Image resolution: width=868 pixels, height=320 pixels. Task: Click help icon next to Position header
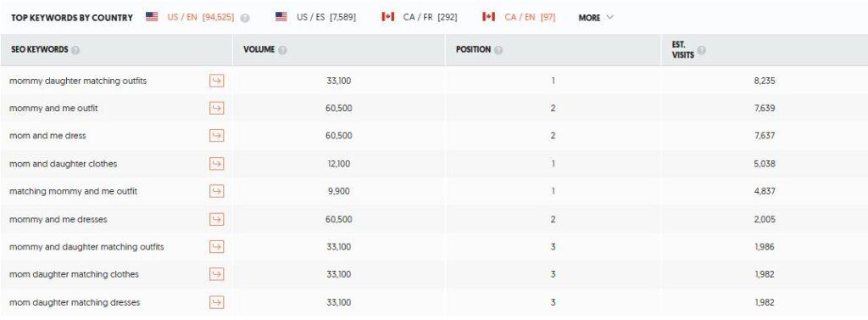click(498, 50)
